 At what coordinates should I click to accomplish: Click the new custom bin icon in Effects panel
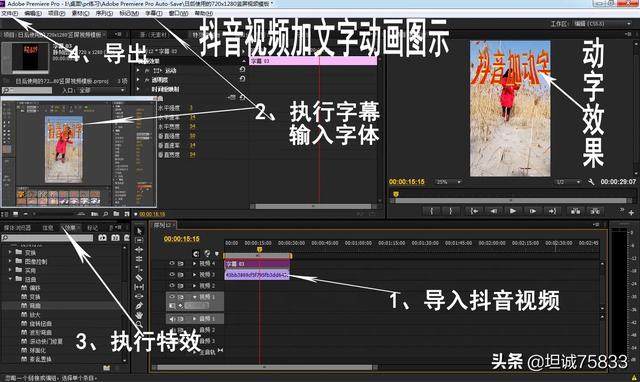pyautogui.click(x=107, y=368)
